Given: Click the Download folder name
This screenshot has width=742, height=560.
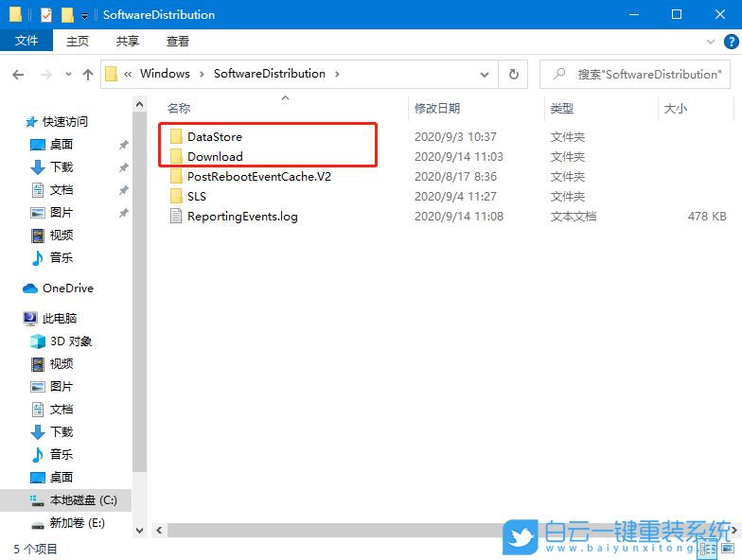Looking at the screenshot, I should [x=216, y=157].
